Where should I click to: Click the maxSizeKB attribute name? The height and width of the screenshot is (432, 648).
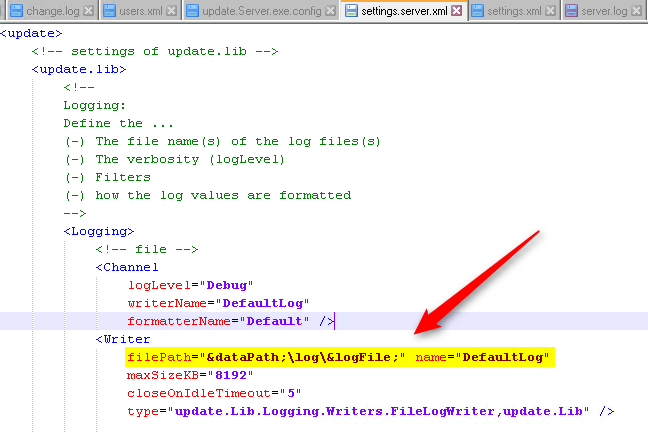[163, 375]
